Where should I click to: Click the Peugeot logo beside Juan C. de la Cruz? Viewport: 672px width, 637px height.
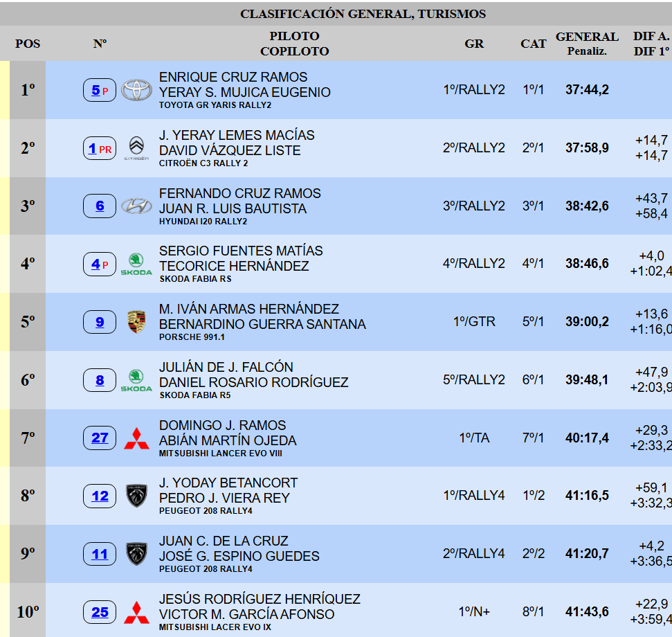tap(136, 554)
